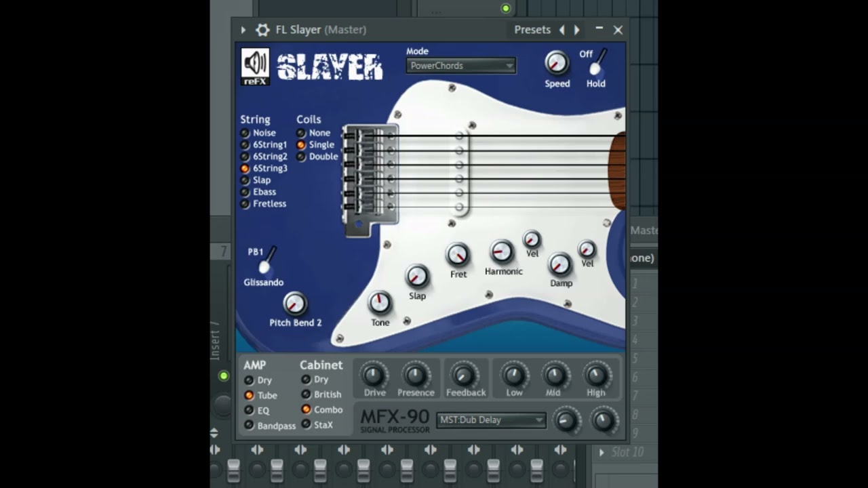Click the Mid EQ knob

[554, 375]
